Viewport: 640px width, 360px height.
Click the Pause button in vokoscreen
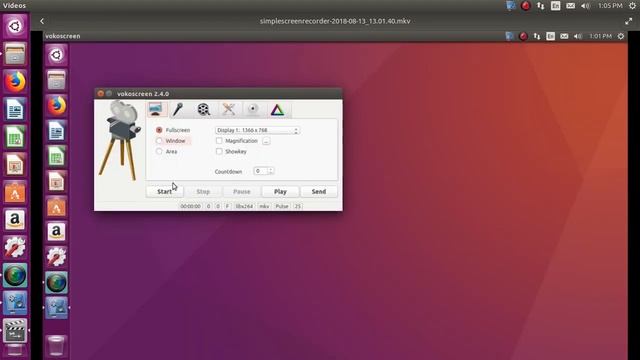click(242, 191)
